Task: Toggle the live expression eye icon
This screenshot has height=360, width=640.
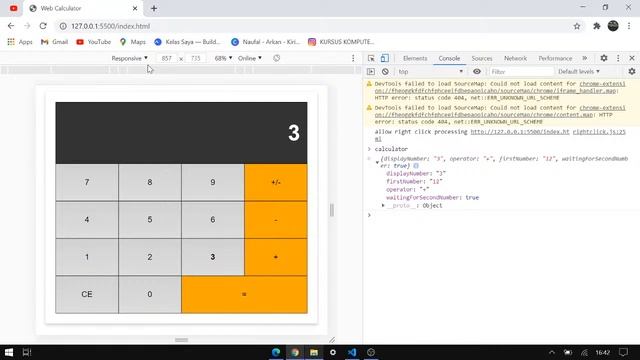Action: click(x=477, y=71)
